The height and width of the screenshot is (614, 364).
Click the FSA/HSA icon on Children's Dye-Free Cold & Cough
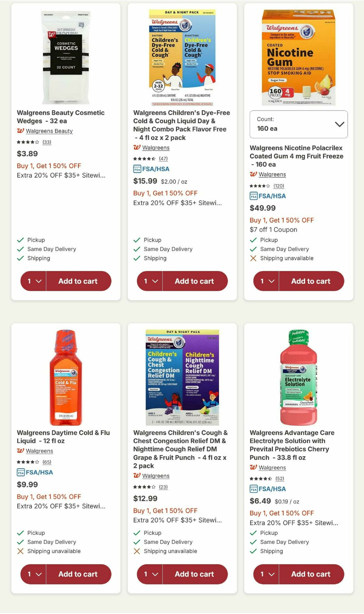click(x=137, y=169)
